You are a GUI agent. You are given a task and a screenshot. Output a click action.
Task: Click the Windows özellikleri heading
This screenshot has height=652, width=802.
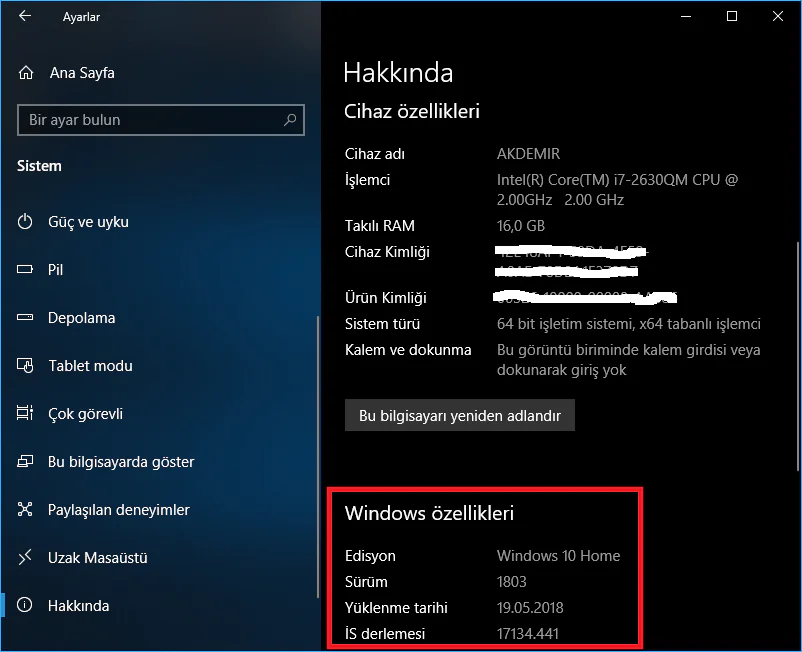(429, 513)
